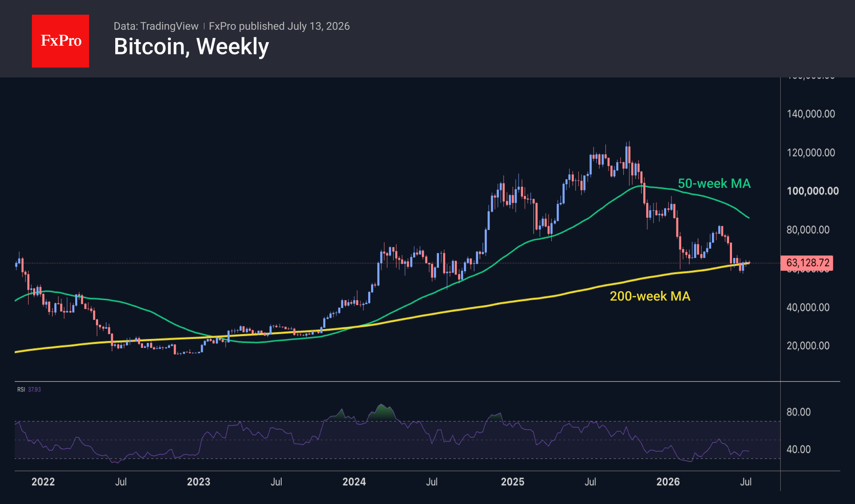Screen dimensions: 855x504
Task: Click 'FxPro published July 13, 2026' text
Action: click(x=279, y=26)
